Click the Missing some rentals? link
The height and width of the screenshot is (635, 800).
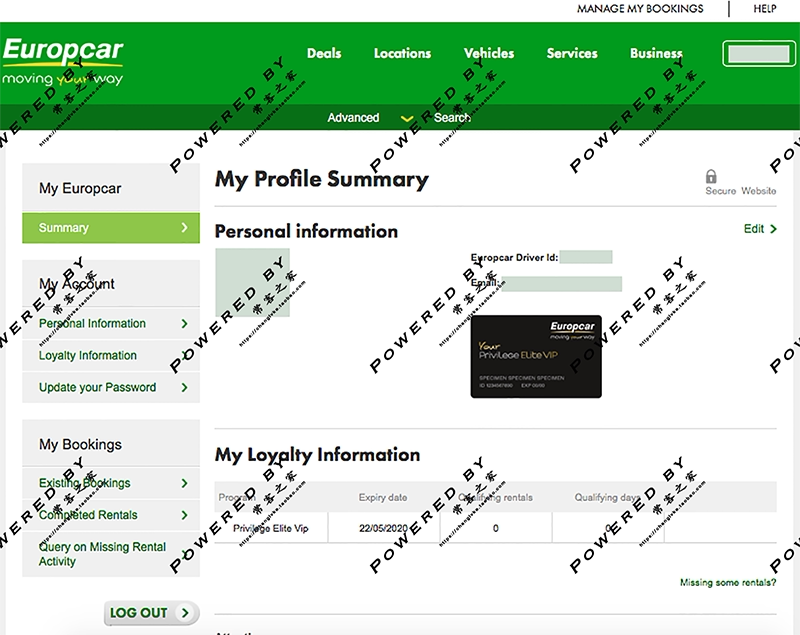click(728, 582)
